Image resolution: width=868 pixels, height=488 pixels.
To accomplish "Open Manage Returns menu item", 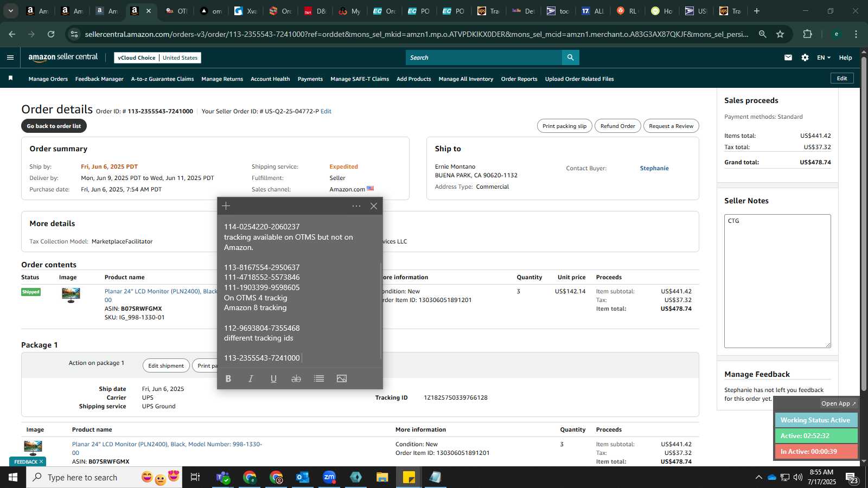I will coord(222,79).
